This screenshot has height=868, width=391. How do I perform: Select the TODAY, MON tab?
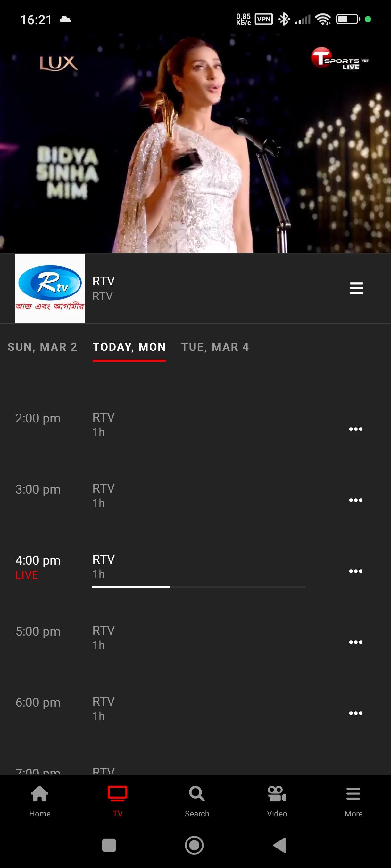coord(129,347)
